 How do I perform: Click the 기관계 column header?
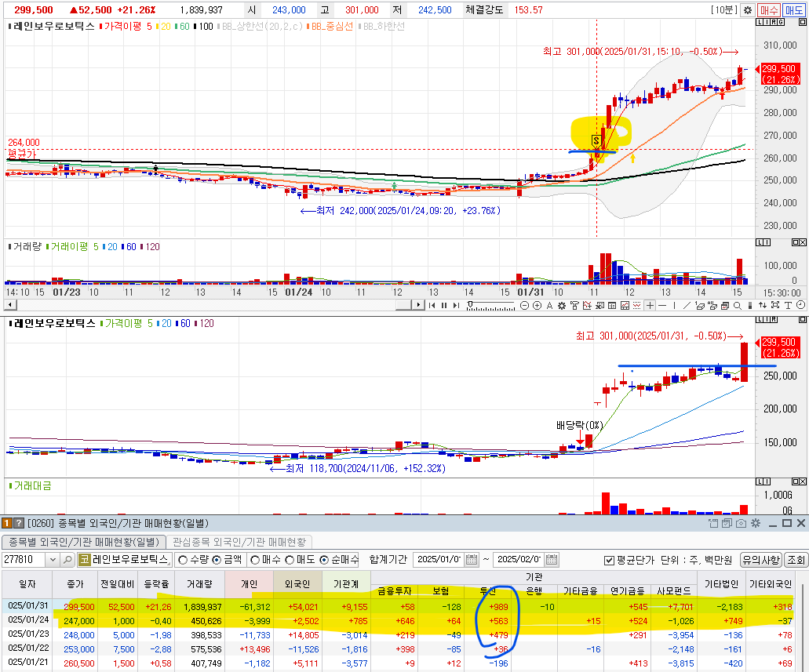pyautogui.click(x=346, y=584)
